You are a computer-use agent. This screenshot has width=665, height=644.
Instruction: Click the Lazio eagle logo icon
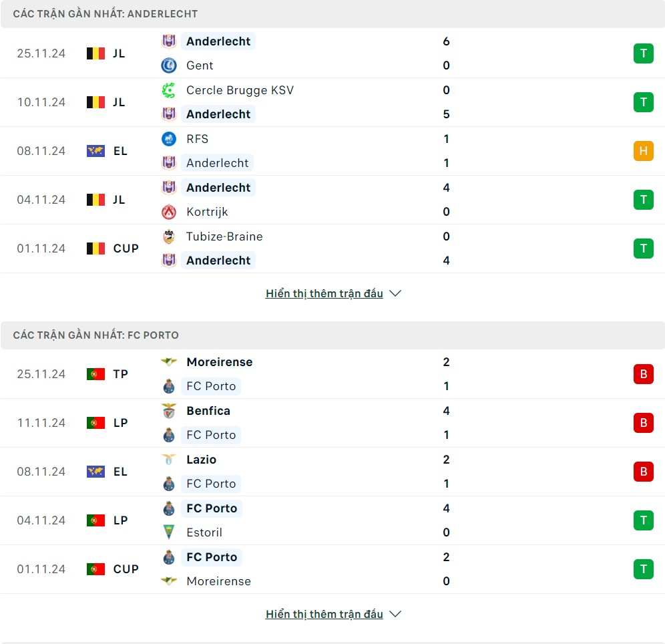[x=169, y=460]
